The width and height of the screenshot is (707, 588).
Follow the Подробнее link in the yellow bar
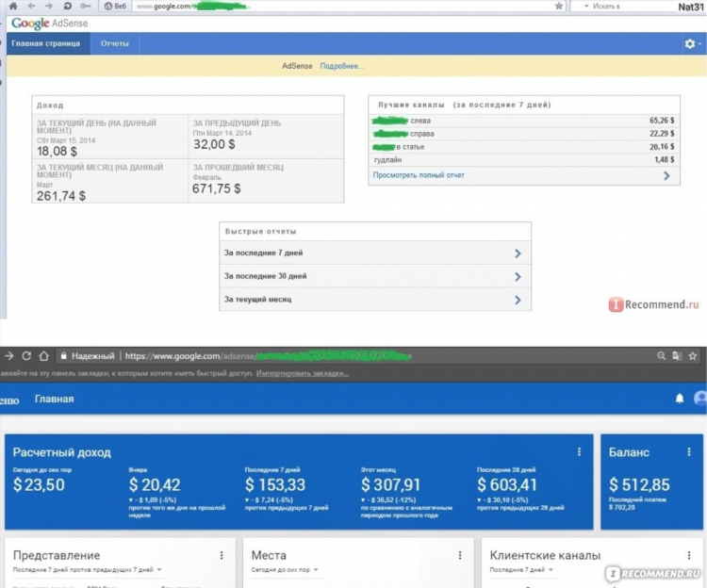(342, 66)
